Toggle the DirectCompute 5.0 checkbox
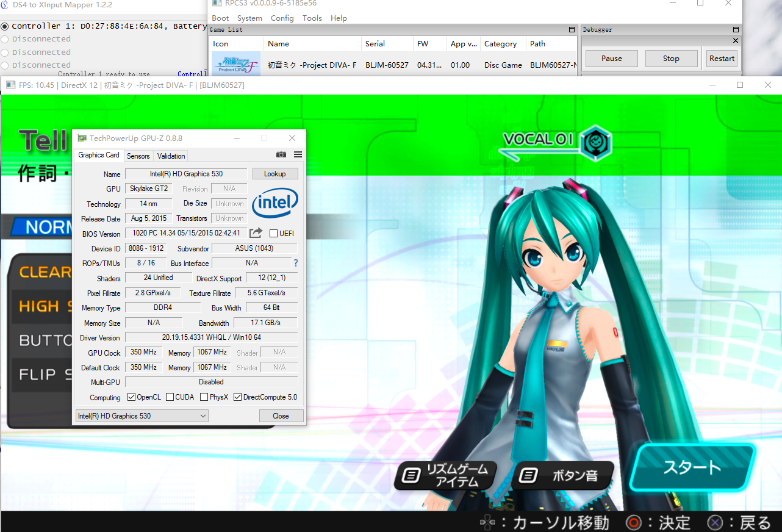This screenshot has height=532, width=782. coord(238,397)
